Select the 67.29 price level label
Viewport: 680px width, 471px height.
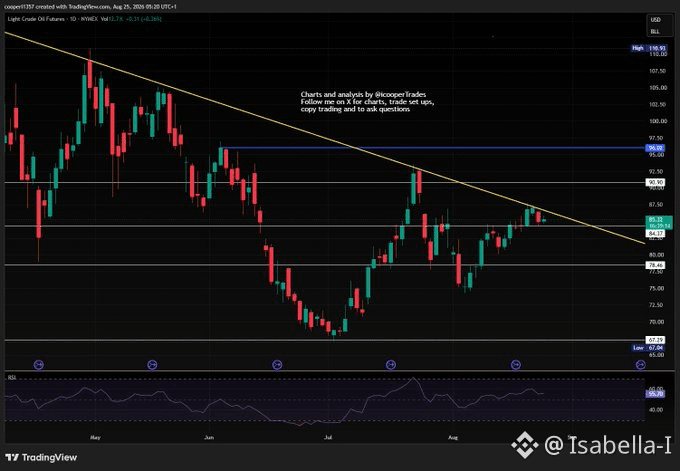click(x=655, y=340)
